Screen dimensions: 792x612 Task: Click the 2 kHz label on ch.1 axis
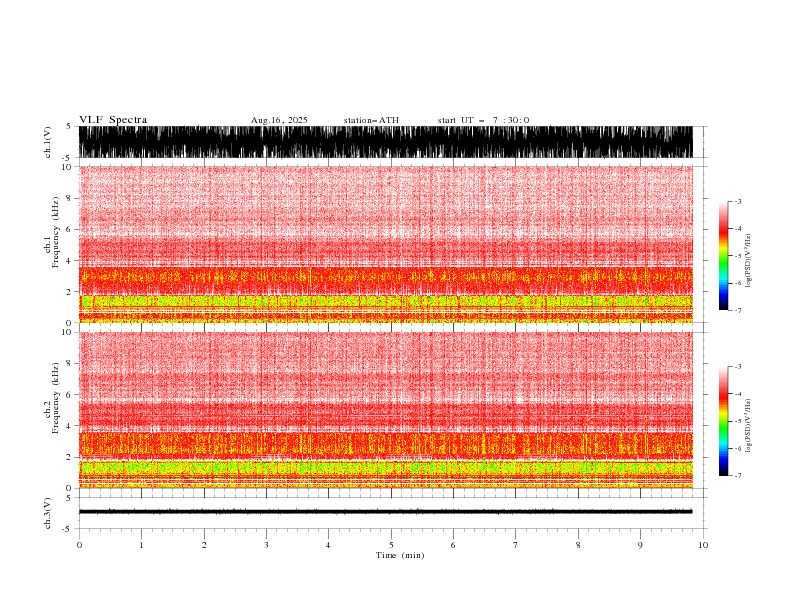70,292
